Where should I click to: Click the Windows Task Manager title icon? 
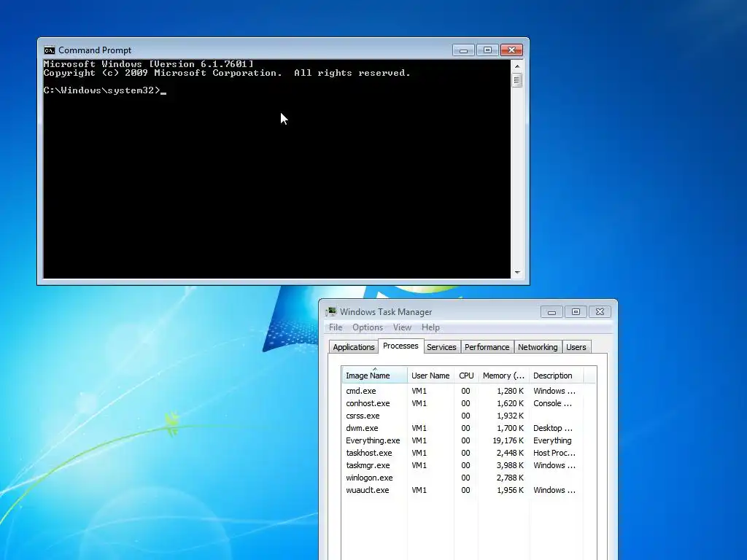tap(330, 312)
